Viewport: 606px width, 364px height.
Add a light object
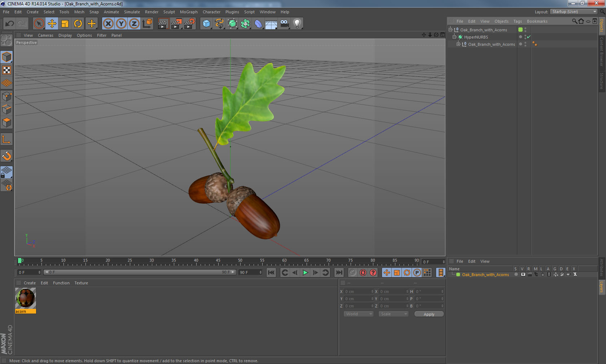click(x=297, y=24)
